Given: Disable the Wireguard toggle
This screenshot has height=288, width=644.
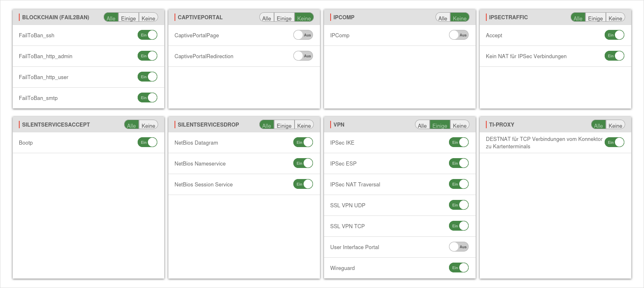Looking at the screenshot, I should click(x=459, y=268).
